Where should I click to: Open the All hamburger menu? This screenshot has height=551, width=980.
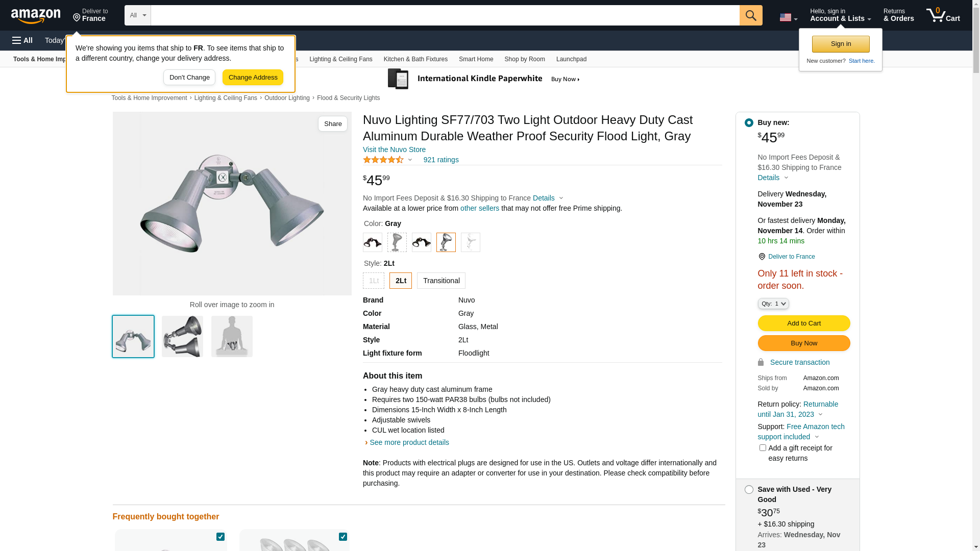coord(22,40)
